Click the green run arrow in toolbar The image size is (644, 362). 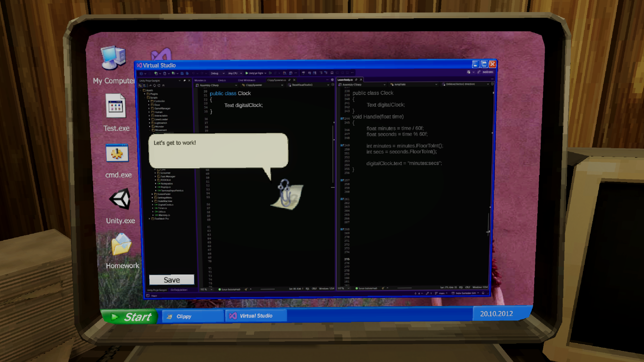247,73
